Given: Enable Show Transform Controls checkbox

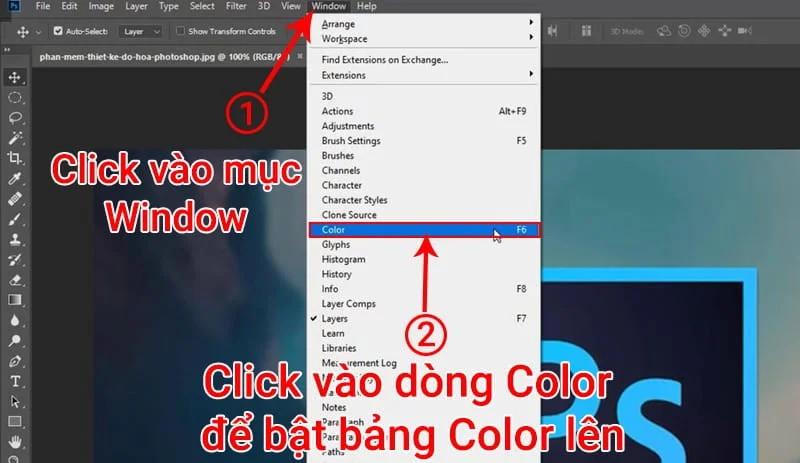Looking at the screenshot, I should pyautogui.click(x=180, y=31).
